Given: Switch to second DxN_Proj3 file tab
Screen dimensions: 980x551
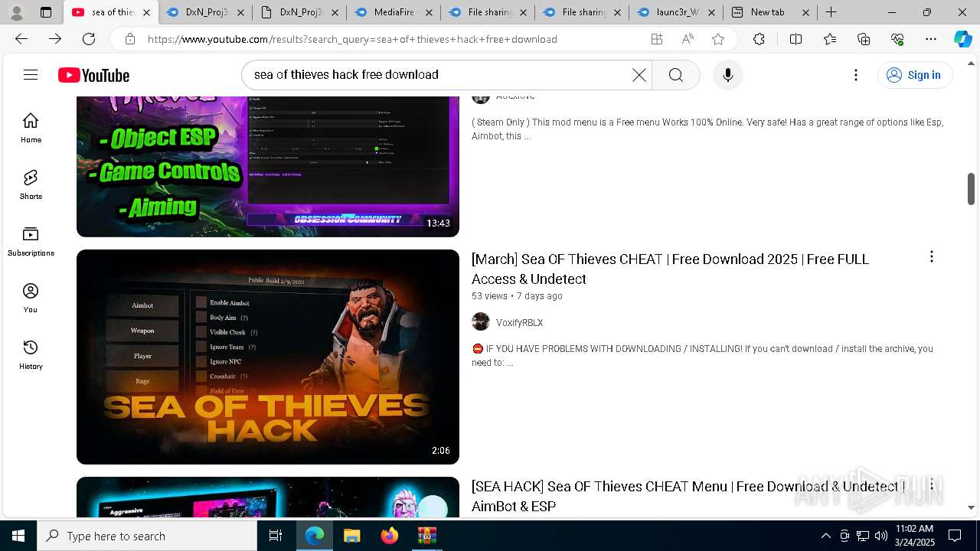Looking at the screenshot, I should coord(299,12).
